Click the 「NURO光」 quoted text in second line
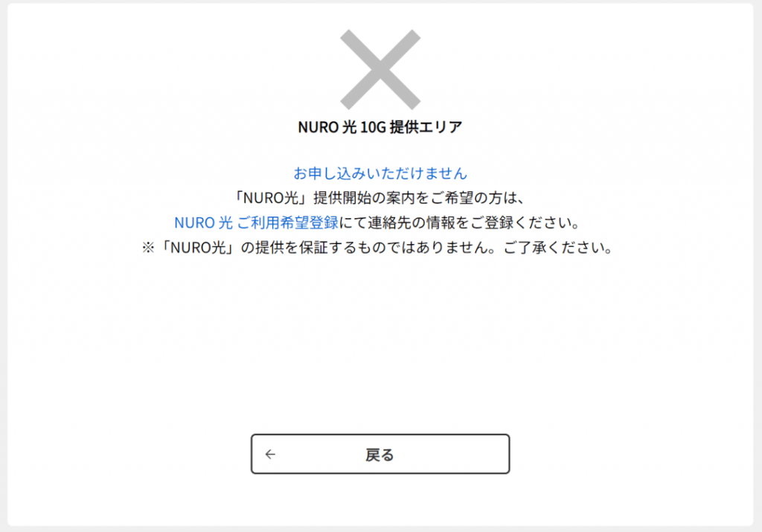 point(272,198)
